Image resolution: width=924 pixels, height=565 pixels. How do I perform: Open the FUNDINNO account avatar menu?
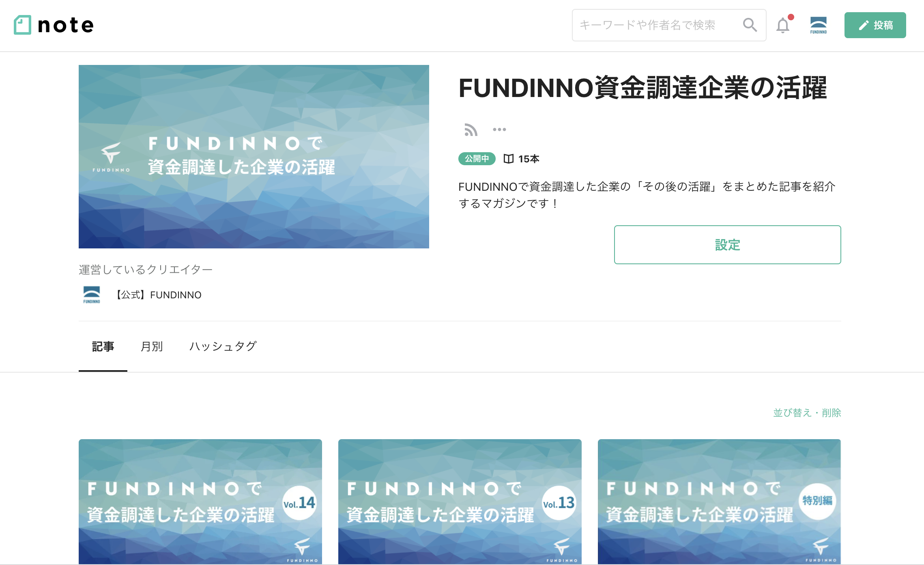click(x=818, y=25)
